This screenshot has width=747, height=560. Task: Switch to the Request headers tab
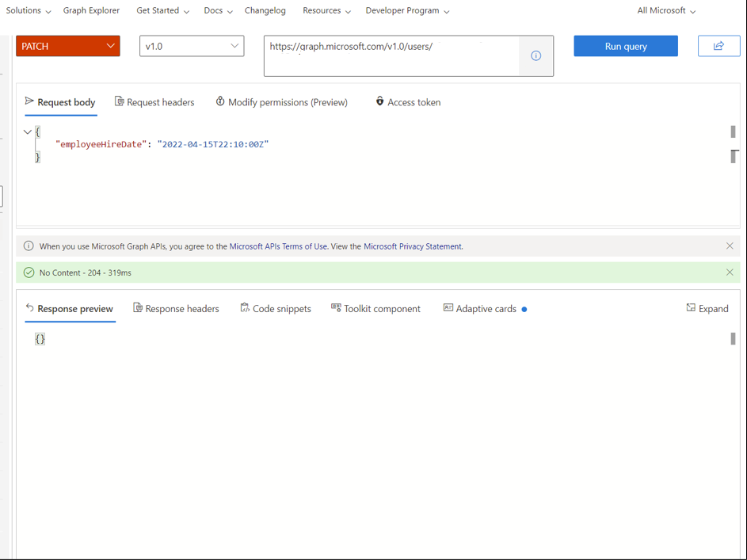click(x=154, y=102)
